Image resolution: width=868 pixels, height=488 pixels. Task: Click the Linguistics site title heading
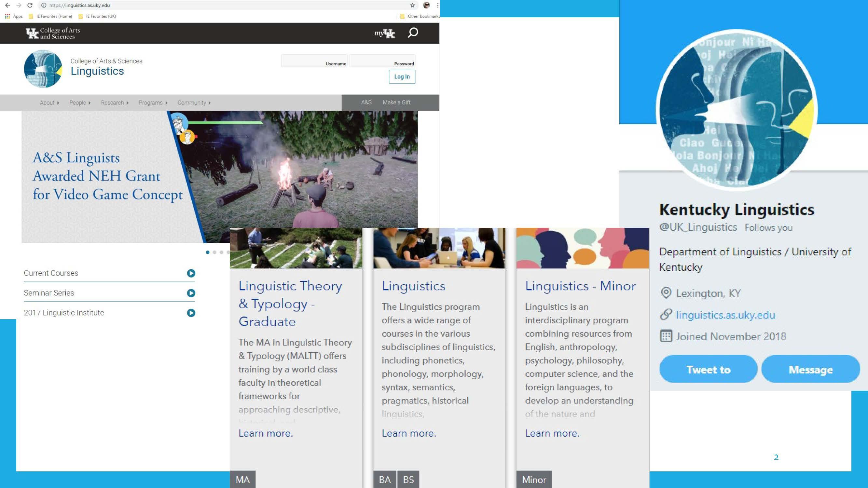tap(97, 71)
